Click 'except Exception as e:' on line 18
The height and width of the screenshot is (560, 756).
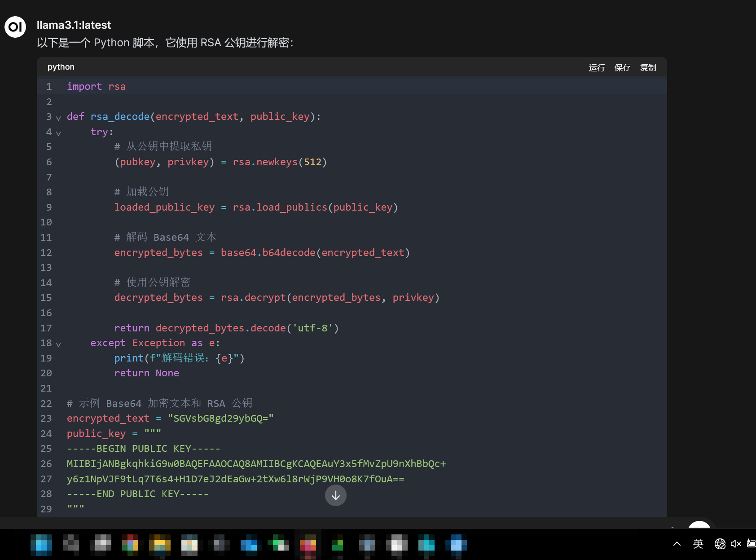click(155, 343)
